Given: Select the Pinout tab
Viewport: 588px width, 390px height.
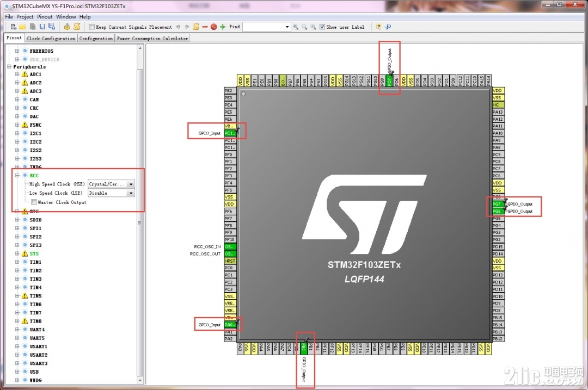Looking at the screenshot, I should point(14,38).
